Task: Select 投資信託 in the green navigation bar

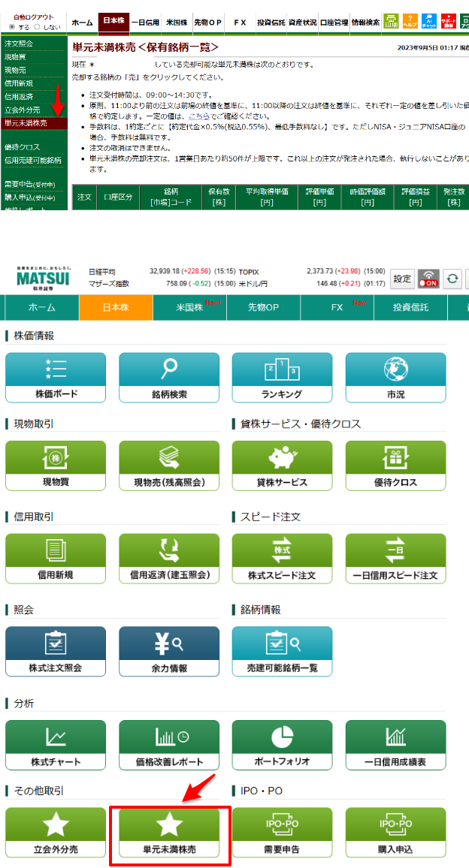Action: pyautogui.click(x=411, y=307)
